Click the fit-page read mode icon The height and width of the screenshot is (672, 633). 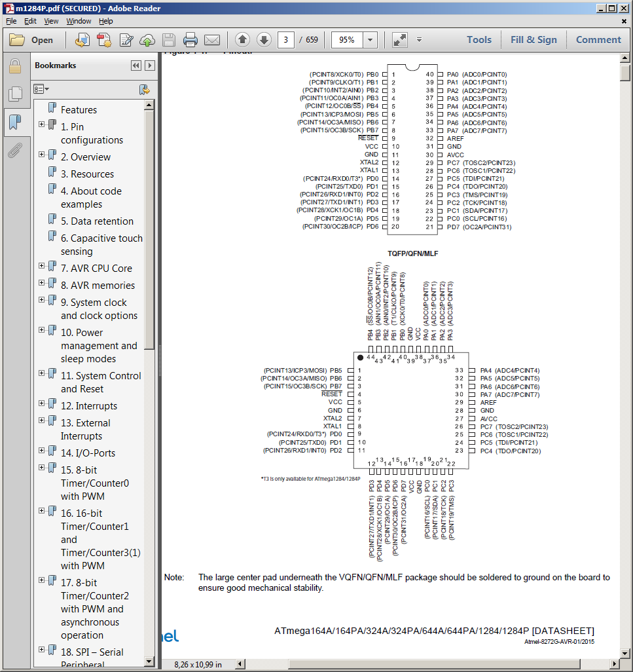pos(399,40)
